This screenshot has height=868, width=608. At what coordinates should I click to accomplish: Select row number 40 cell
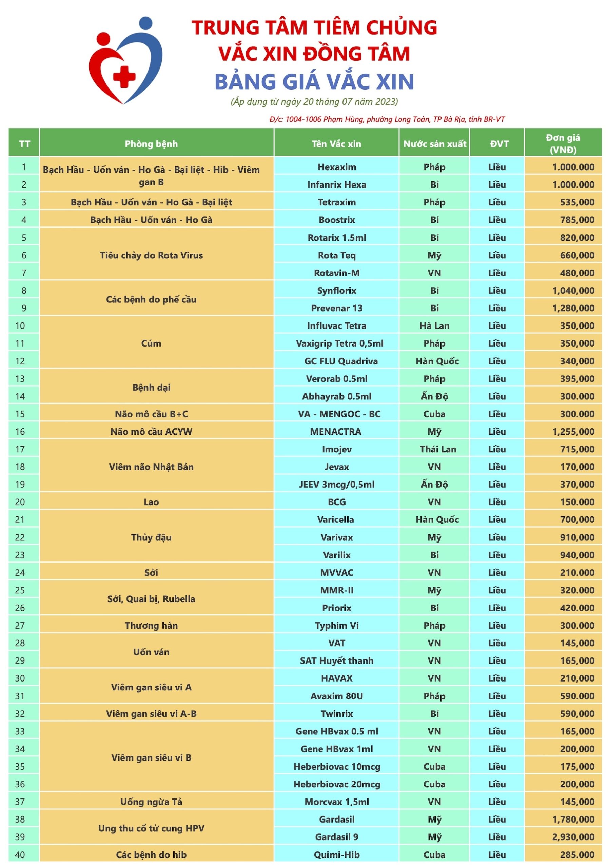tap(20, 855)
